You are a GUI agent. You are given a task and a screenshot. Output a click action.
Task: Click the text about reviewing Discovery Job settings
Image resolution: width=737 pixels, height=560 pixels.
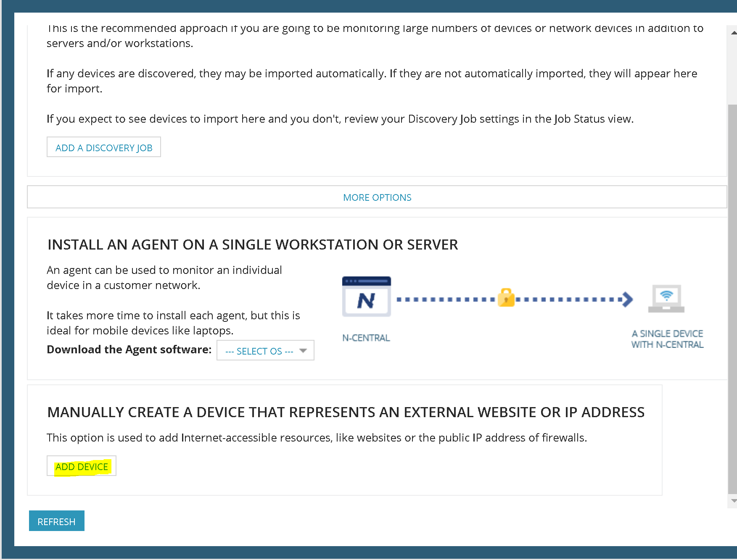click(x=340, y=119)
